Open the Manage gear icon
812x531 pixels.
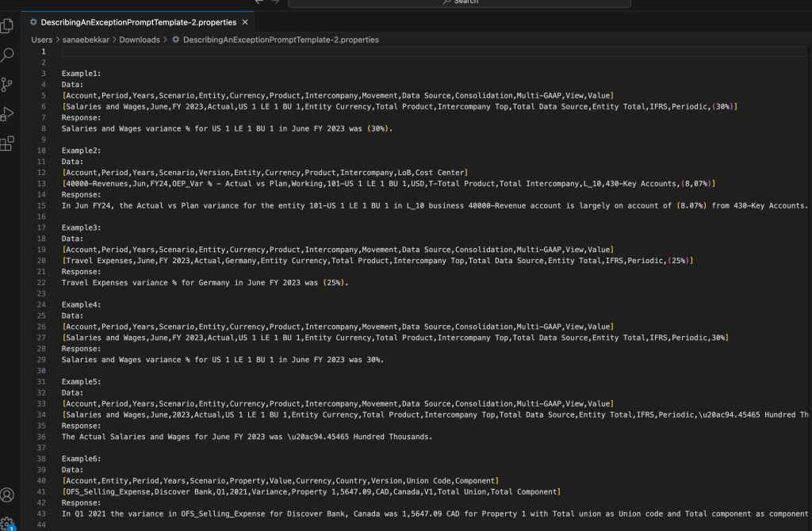click(8, 521)
